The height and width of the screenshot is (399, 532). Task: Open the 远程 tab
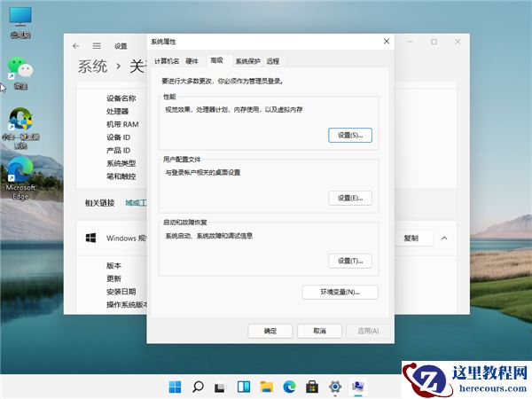pos(273,61)
